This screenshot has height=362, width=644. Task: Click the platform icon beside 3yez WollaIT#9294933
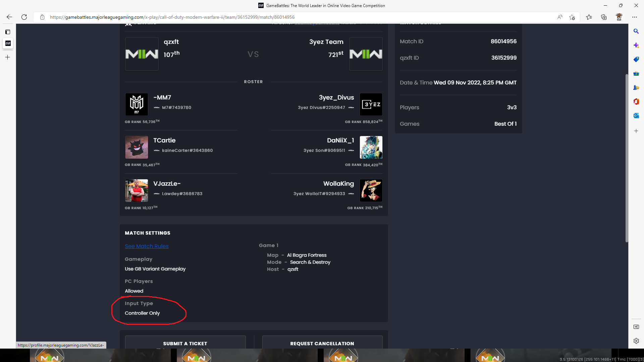[351, 194]
